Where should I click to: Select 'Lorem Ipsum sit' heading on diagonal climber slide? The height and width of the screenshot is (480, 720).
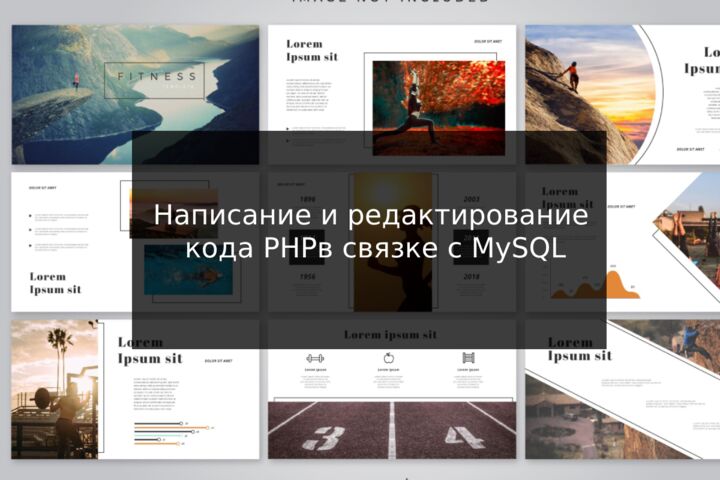580,349
